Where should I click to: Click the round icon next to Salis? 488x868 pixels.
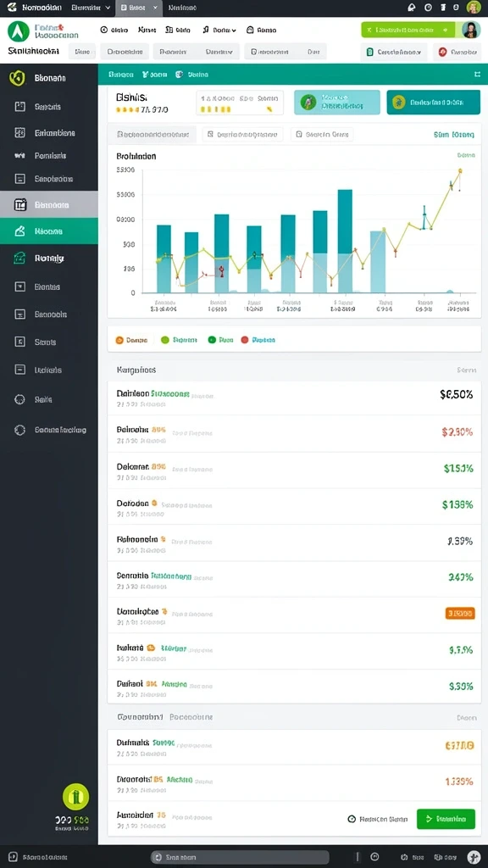[x=20, y=399]
